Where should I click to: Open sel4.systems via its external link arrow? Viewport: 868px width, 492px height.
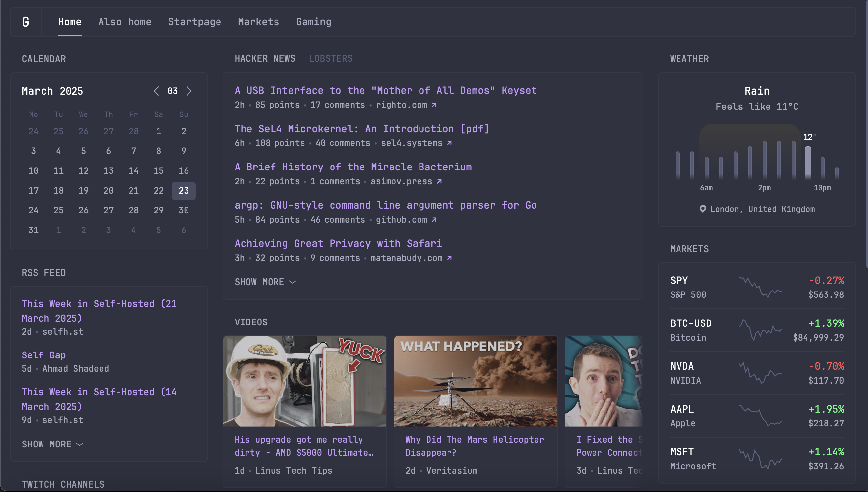[x=450, y=143]
